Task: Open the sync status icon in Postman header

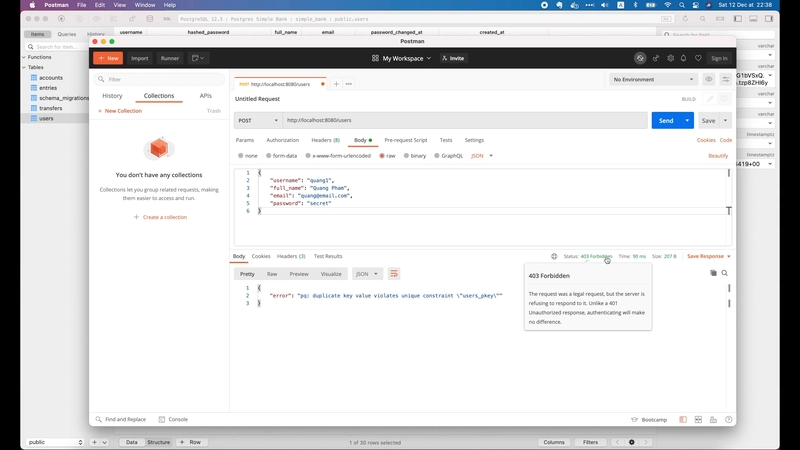Action: [640, 58]
